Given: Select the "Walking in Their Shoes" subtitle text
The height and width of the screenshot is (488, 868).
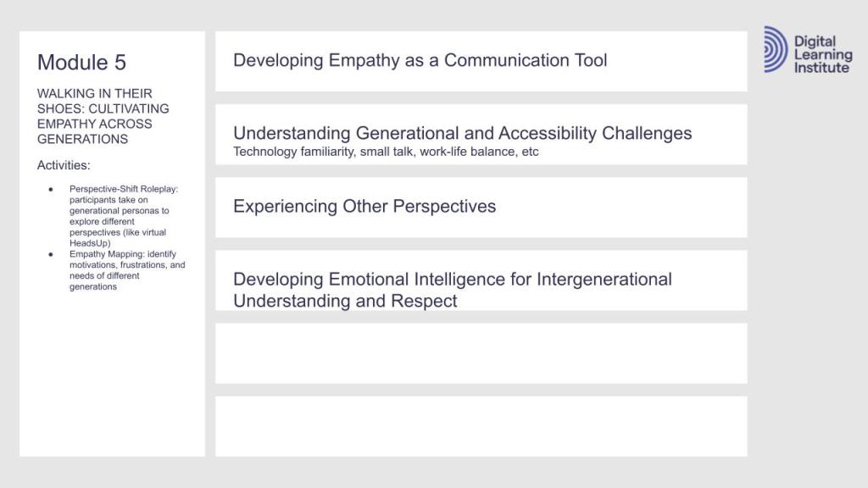Looking at the screenshot, I should click(x=103, y=116).
